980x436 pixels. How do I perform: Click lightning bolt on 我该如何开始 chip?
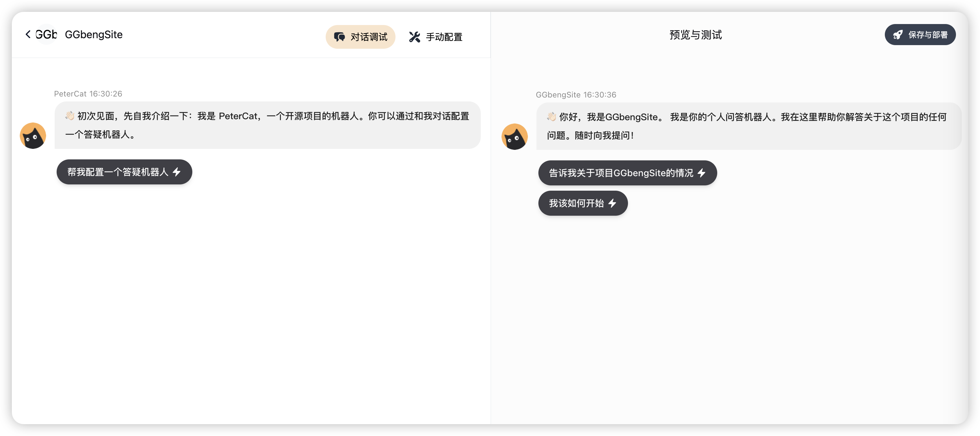(612, 203)
